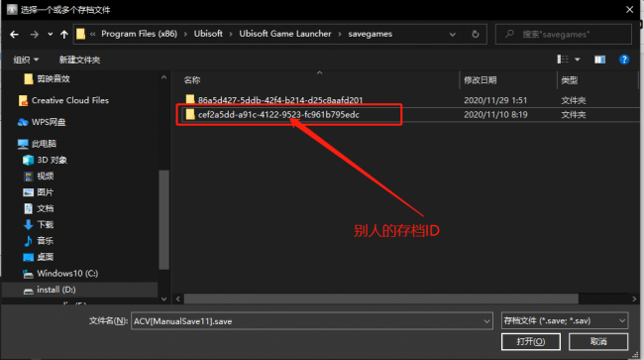
Task: Click the sidebar vertical scrollbar thumb
Action: (x=163, y=220)
